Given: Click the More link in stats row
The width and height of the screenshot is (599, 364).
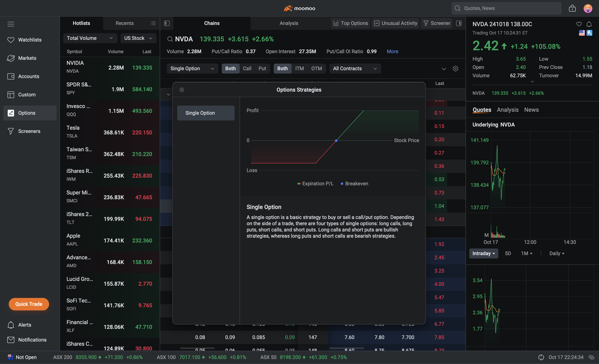Looking at the screenshot, I should coord(393,51).
